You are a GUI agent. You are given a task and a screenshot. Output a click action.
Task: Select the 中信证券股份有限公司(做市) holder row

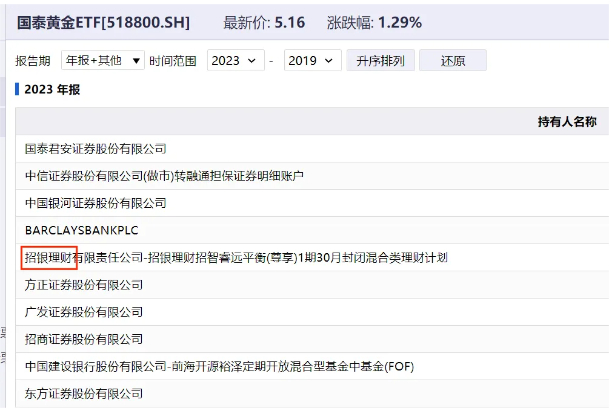pyautogui.click(x=312, y=176)
